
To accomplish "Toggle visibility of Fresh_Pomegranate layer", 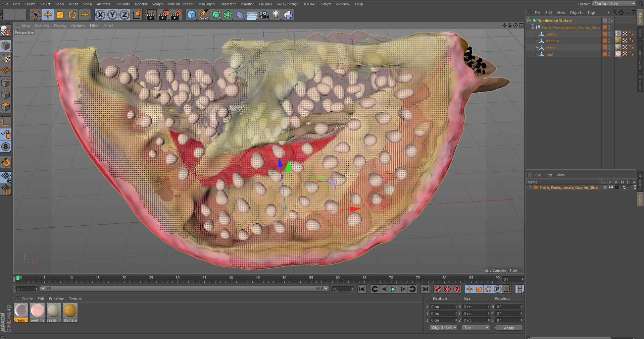I will 611,187.
